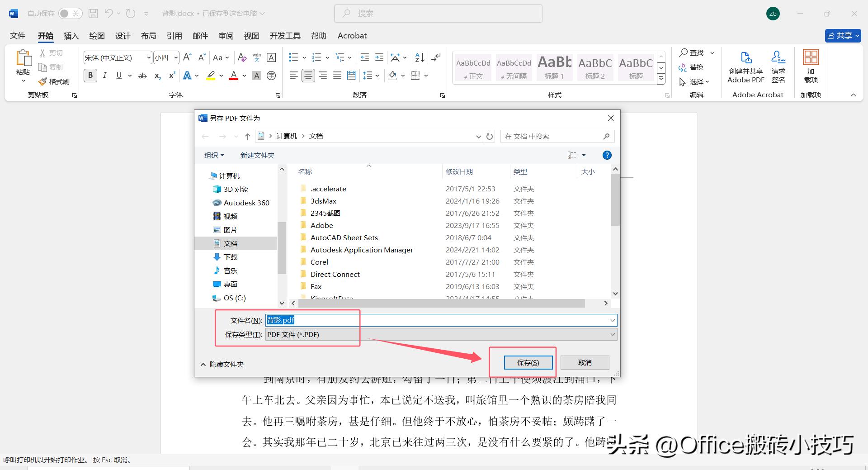This screenshot has height=470, width=868.
Task: Click the Save button in dialog
Action: coord(528,362)
